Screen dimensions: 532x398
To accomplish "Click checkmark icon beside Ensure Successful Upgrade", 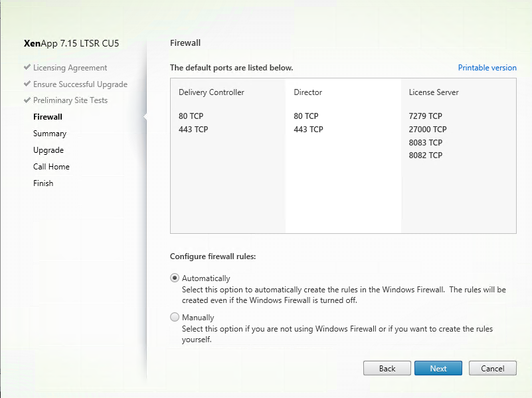I will (27, 84).
